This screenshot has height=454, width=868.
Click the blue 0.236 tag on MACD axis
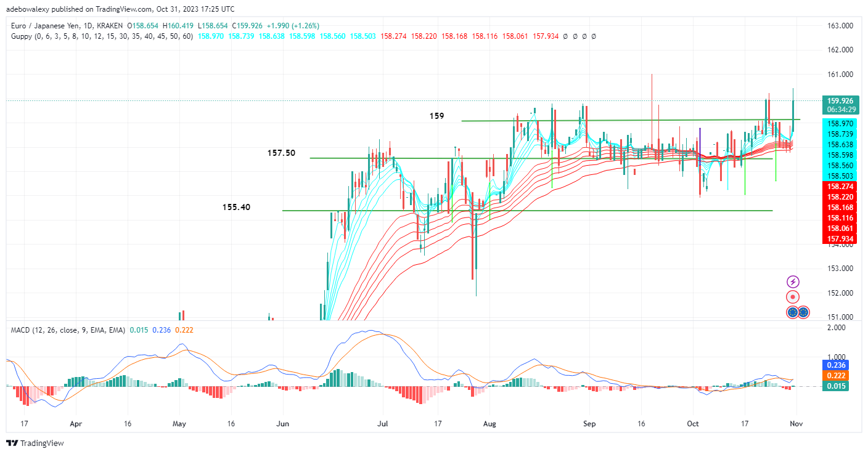pyautogui.click(x=836, y=365)
